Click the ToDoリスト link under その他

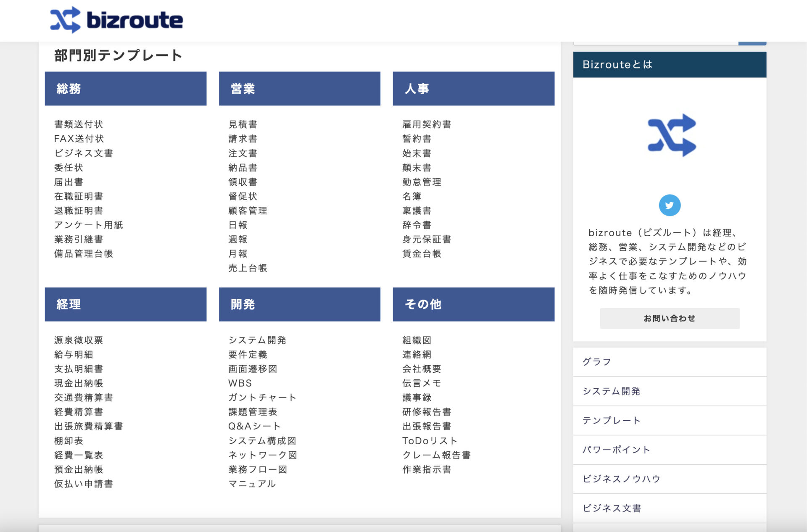(429, 440)
